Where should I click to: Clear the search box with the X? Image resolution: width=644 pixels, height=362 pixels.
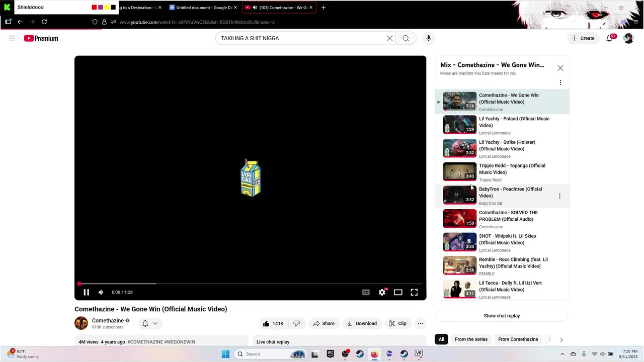(389, 38)
